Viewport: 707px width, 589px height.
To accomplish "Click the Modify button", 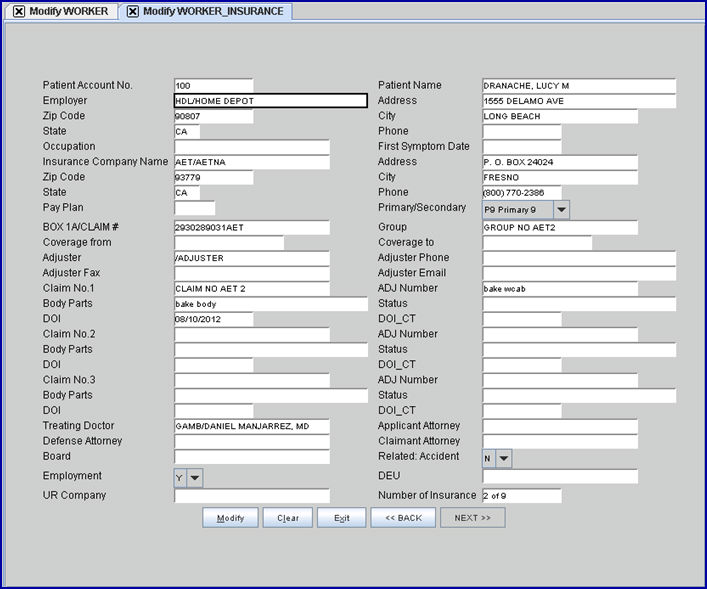I will click(x=230, y=518).
